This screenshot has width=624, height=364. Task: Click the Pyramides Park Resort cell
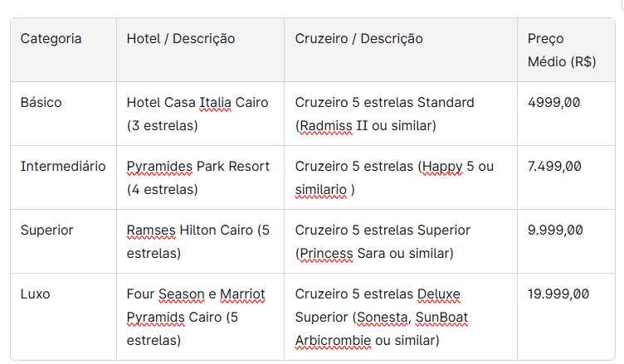click(x=198, y=177)
